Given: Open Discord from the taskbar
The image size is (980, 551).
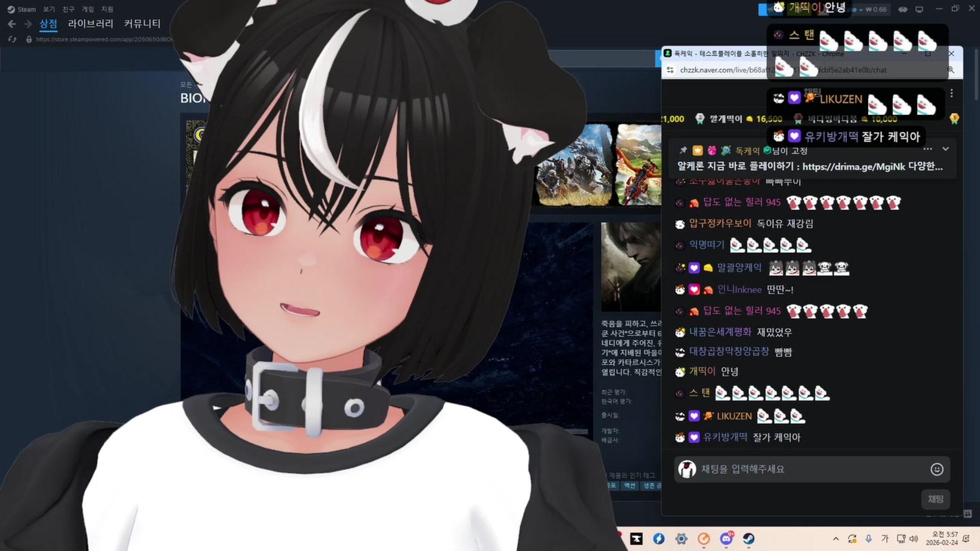Looking at the screenshot, I should [x=726, y=539].
